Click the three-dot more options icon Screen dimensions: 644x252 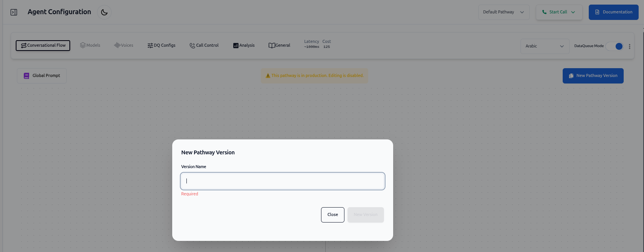[629, 46]
